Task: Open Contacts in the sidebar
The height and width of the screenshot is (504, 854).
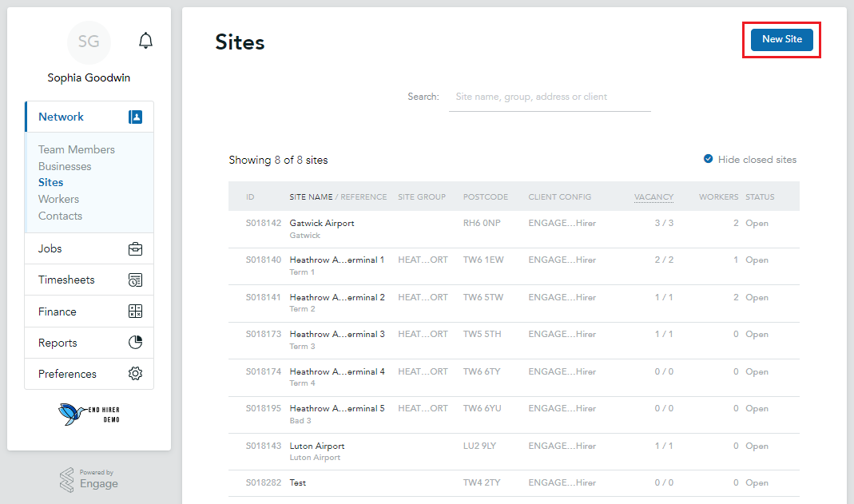Action: tap(60, 216)
